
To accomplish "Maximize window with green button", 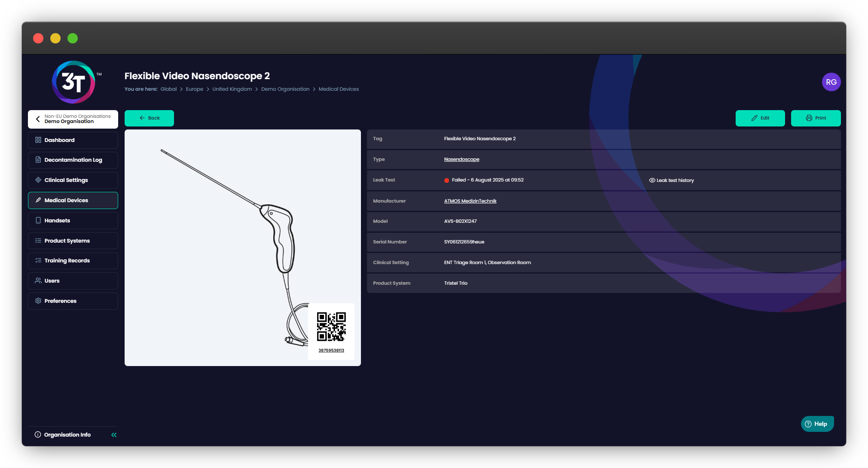I will 73,38.
